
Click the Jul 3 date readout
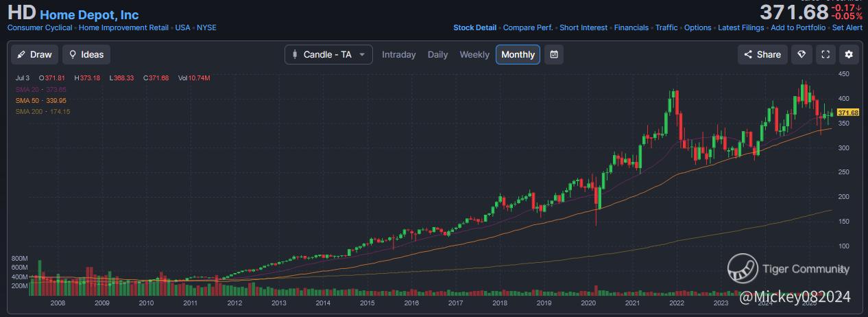(23, 78)
